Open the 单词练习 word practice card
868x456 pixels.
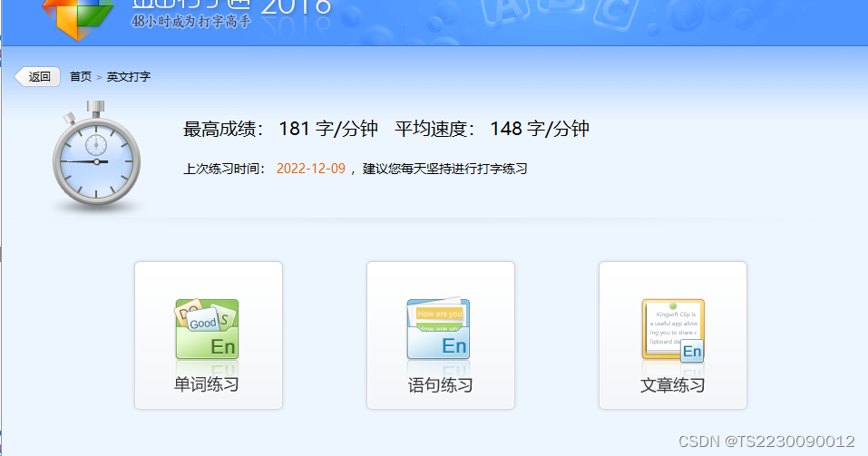[x=209, y=335]
